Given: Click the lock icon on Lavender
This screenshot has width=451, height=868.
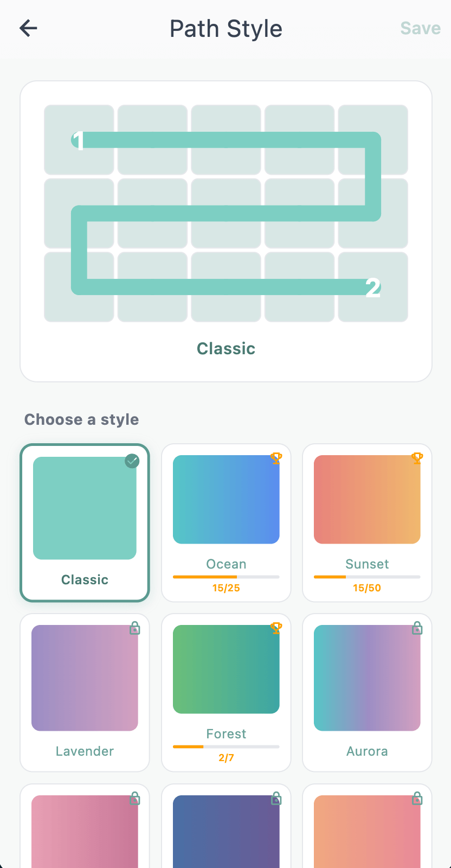Looking at the screenshot, I should coord(135,628).
